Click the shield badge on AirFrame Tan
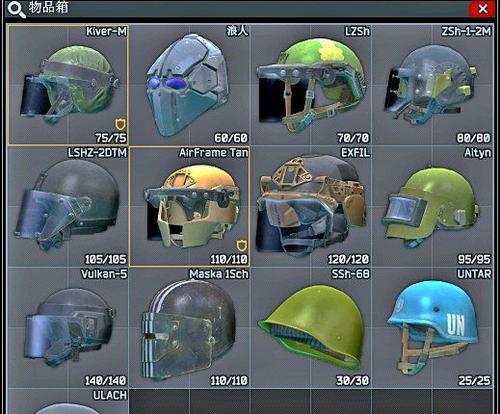Viewport: 500px width, 414px height. 242,245
